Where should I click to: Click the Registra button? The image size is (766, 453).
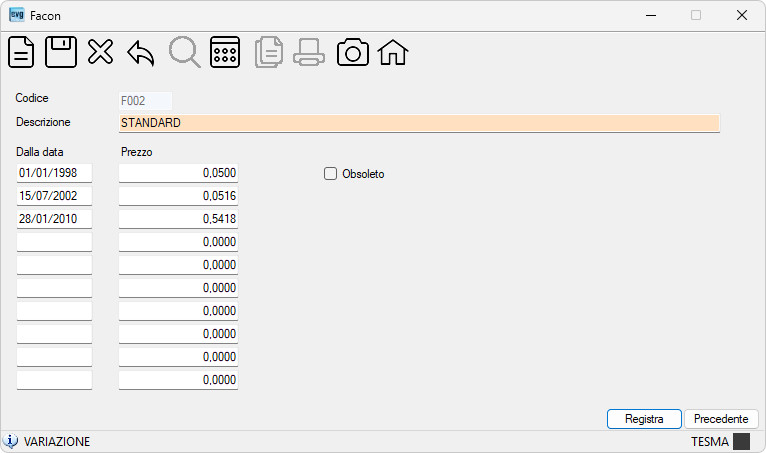pyautogui.click(x=644, y=419)
